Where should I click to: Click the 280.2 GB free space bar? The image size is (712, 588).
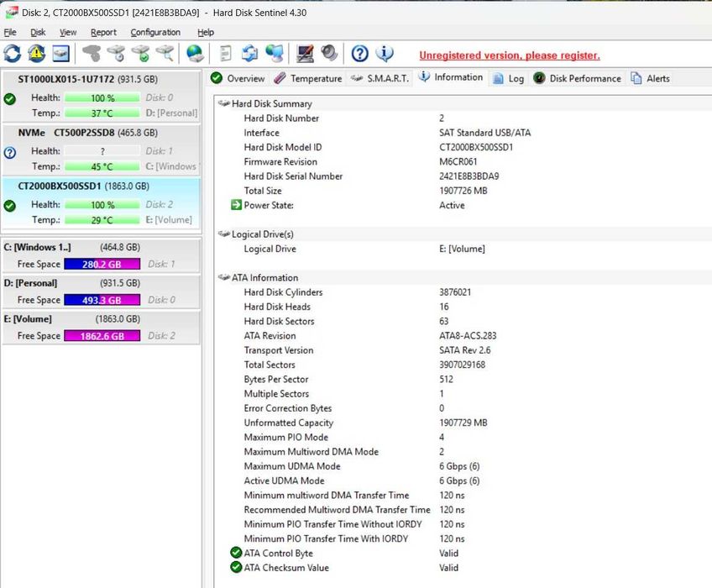[x=102, y=264]
